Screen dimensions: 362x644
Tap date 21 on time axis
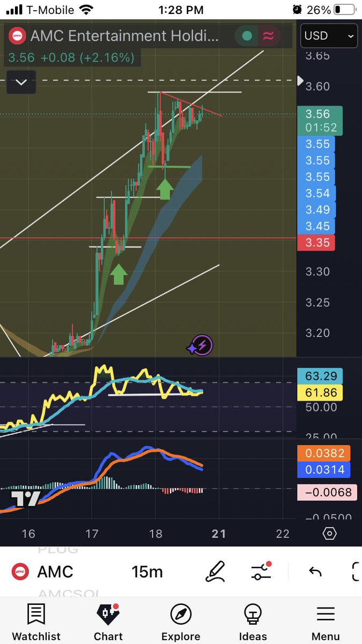pos(219,533)
